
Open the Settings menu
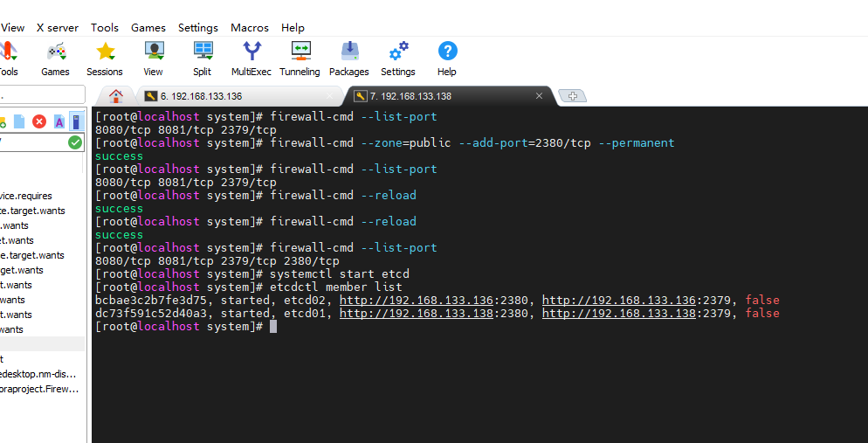click(198, 28)
